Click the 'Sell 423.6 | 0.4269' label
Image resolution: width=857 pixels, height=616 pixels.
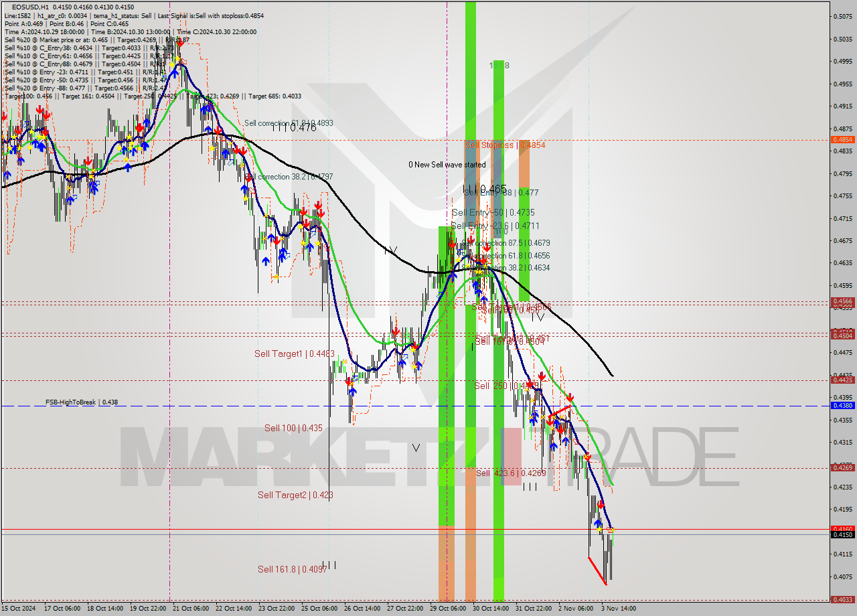[511, 473]
